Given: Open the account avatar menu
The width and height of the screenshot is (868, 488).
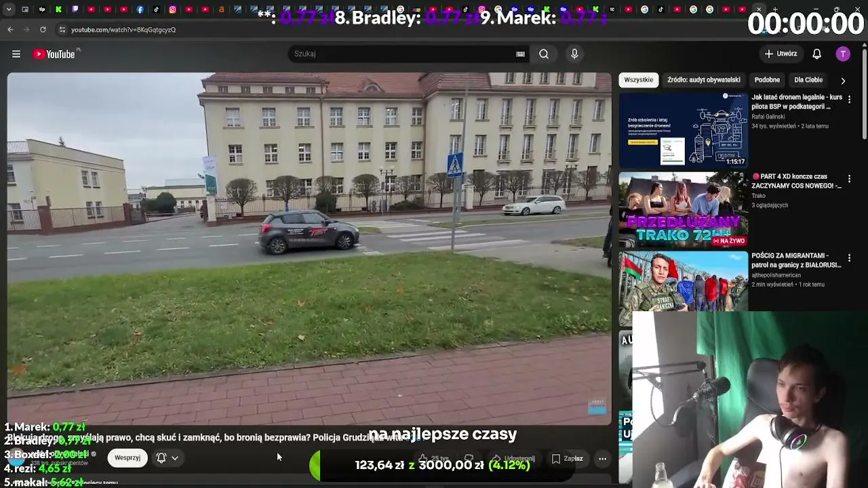Looking at the screenshot, I should pyautogui.click(x=843, y=54).
